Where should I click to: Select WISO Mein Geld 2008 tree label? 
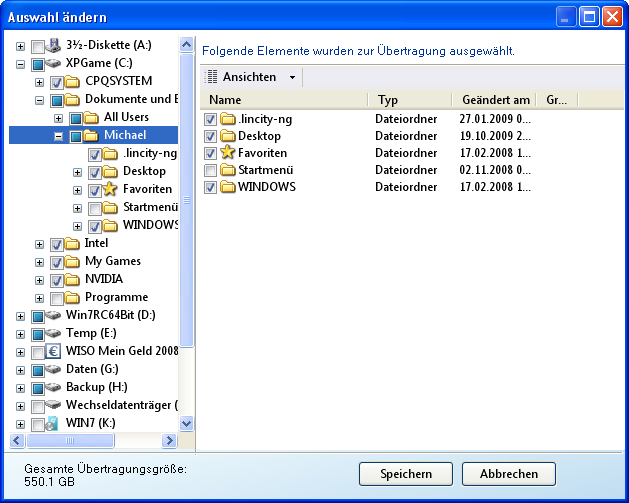[122, 351]
